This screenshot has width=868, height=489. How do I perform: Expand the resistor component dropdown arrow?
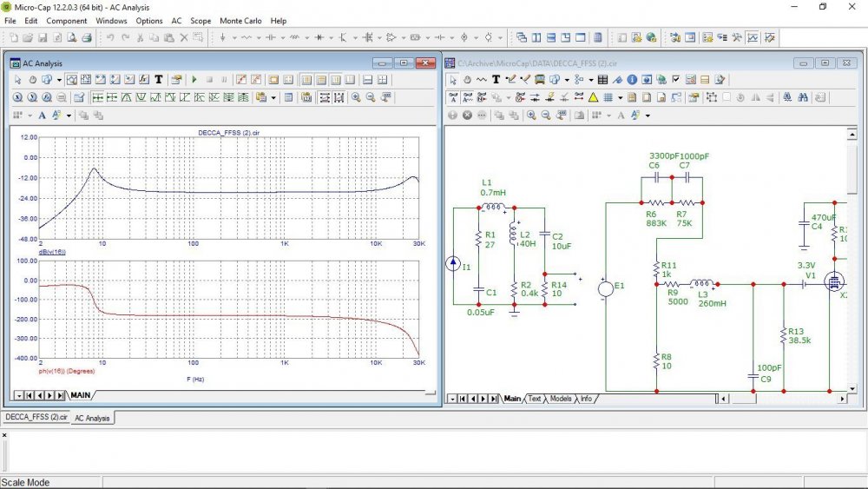260,38
